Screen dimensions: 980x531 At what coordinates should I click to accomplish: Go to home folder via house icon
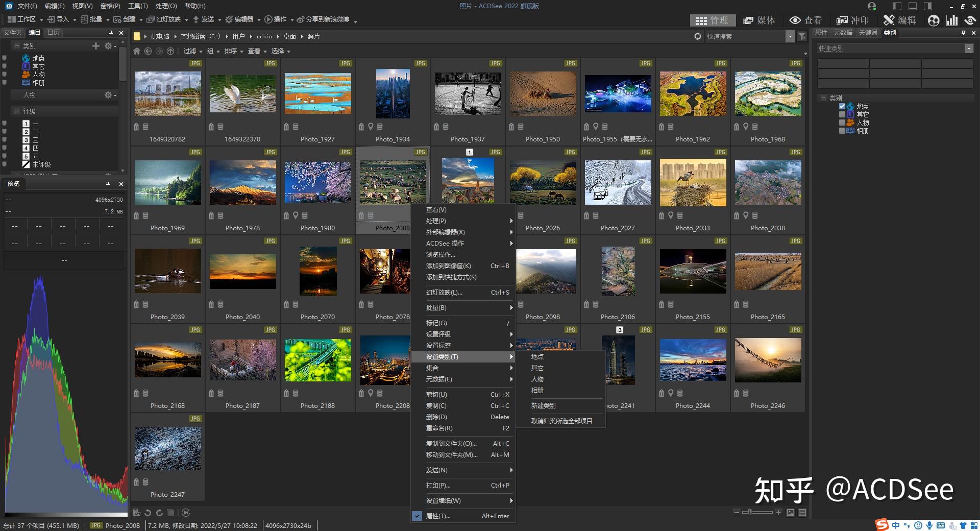point(137,51)
